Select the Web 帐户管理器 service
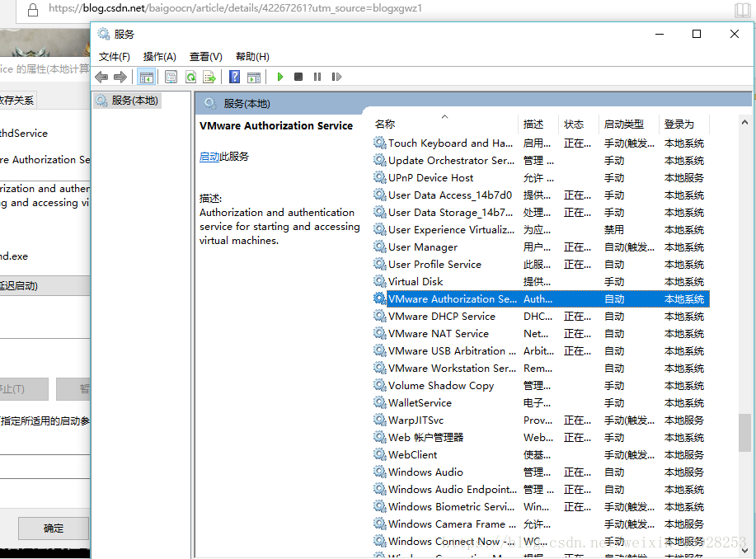Image resolution: width=756 pixels, height=559 pixels. (541, 438)
